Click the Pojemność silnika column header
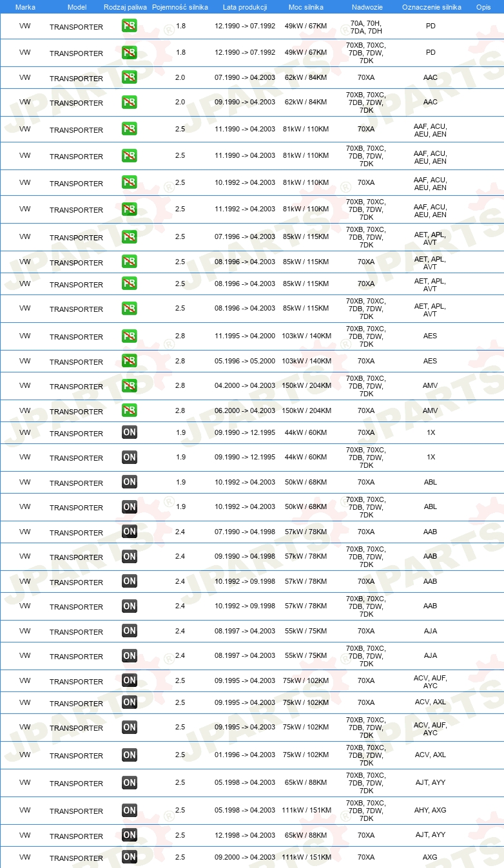The image size is (504, 868). point(180,7)
